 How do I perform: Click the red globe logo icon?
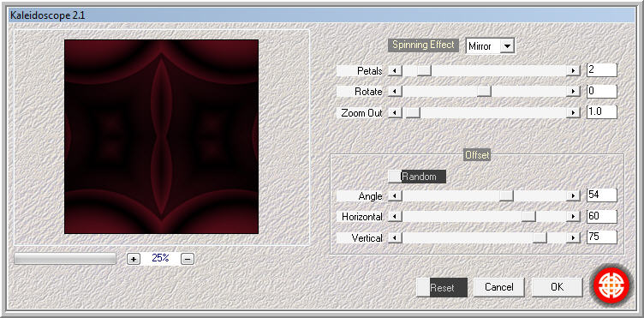pos(611,285)
